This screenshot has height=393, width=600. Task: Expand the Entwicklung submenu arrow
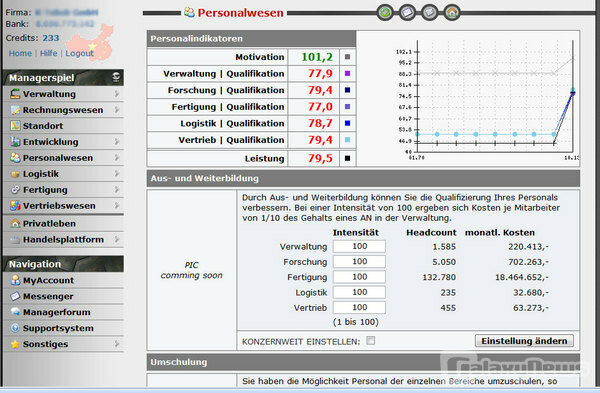click(x=116, y=142)
